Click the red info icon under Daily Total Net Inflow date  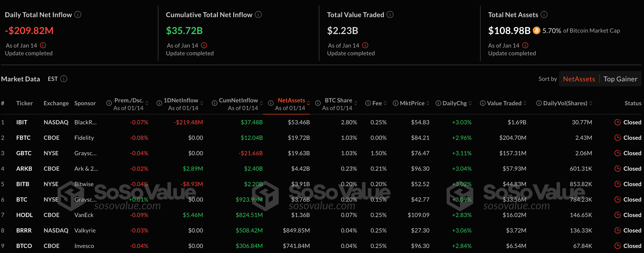43,45
